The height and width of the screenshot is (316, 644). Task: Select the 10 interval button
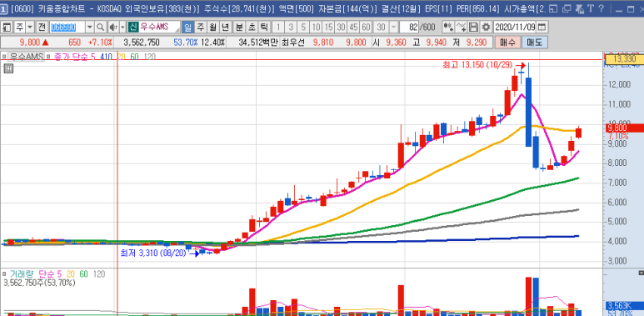click(316, 28)
